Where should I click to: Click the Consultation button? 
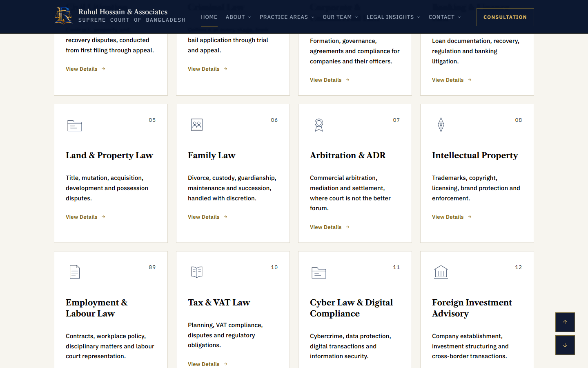505,17
